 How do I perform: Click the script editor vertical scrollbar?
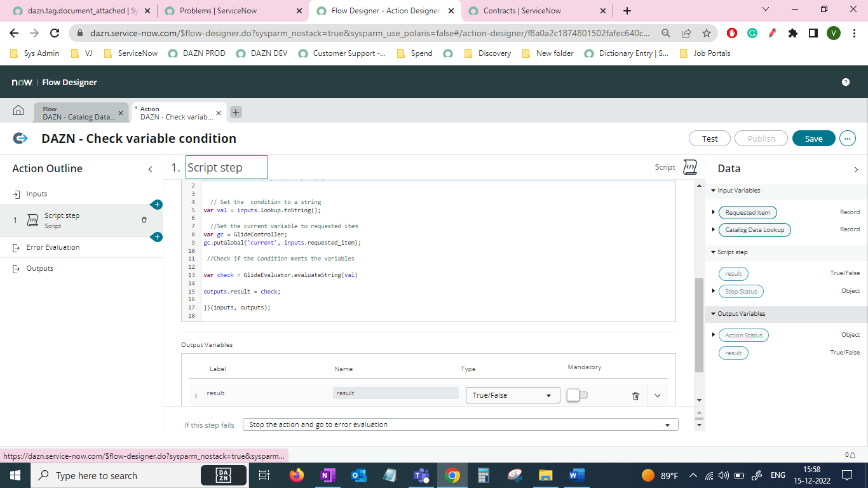click(700, 324)
